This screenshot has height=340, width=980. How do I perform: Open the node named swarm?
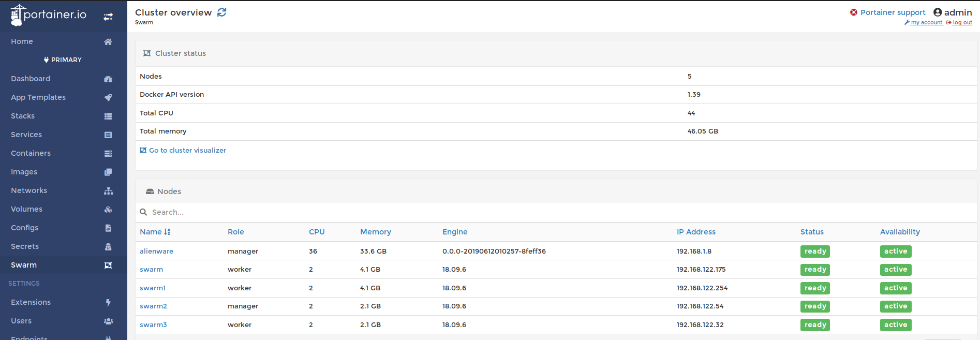151,270
